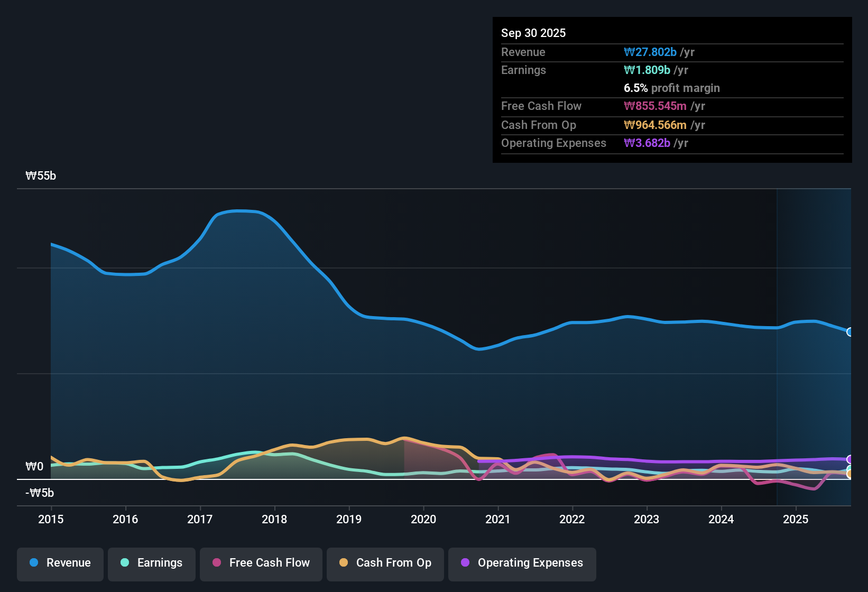Viewport: 868px width, 592px height.
Task: Click the 2018 x-axis year label
Action: pos(274,519)
